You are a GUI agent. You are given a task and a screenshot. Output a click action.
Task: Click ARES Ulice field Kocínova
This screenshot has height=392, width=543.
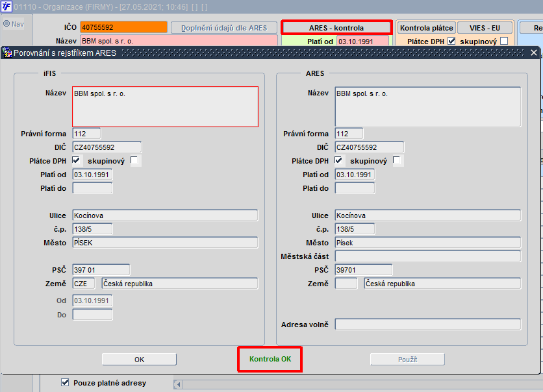427,215
